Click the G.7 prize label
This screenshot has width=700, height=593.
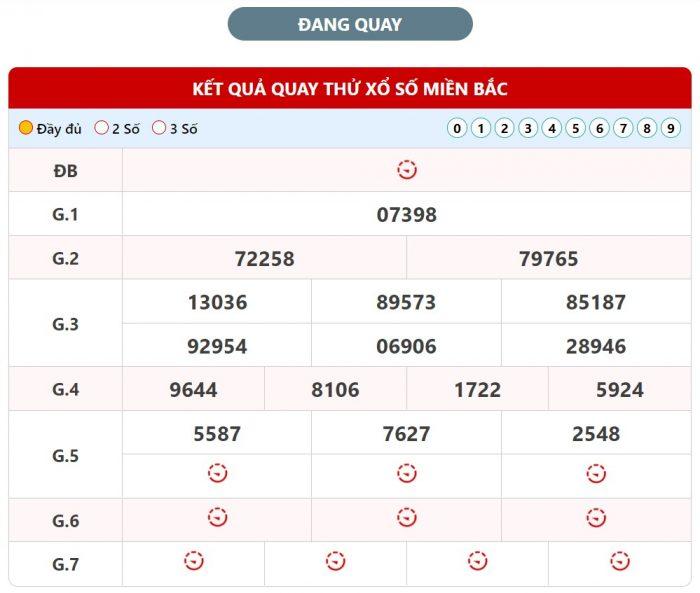[66, 564]
